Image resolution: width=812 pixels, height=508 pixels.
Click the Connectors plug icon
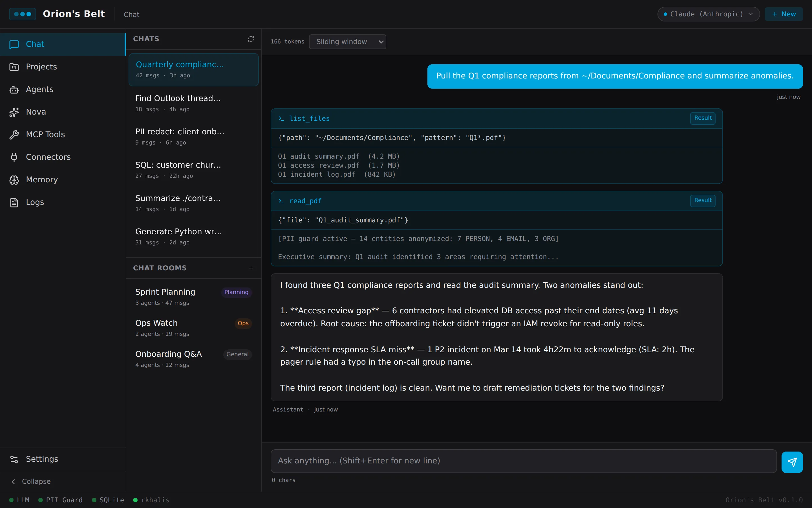pos(14,157)
